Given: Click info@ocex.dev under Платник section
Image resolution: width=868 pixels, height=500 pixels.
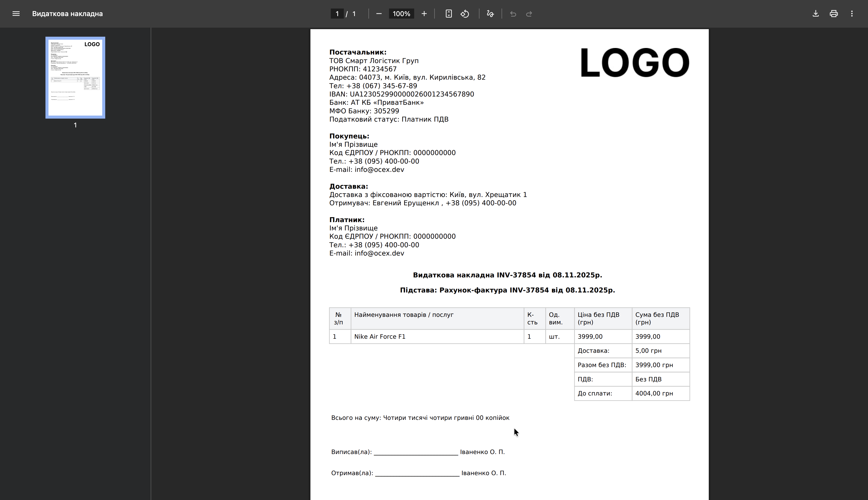Looking at the screenshot, I should point(379,253).
